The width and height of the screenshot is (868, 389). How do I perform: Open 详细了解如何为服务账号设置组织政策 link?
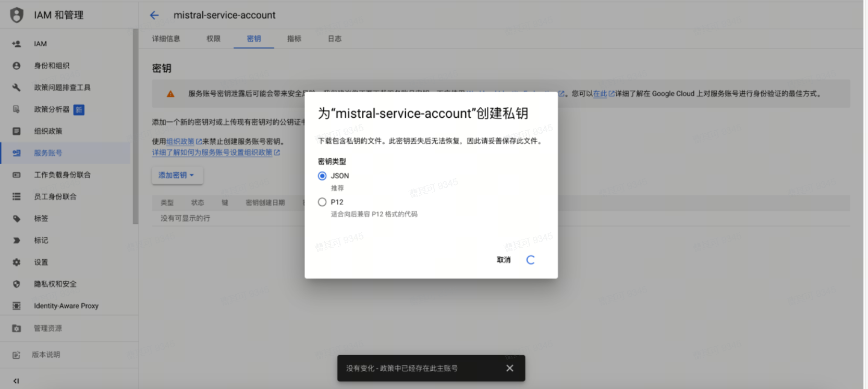(212, 153)
